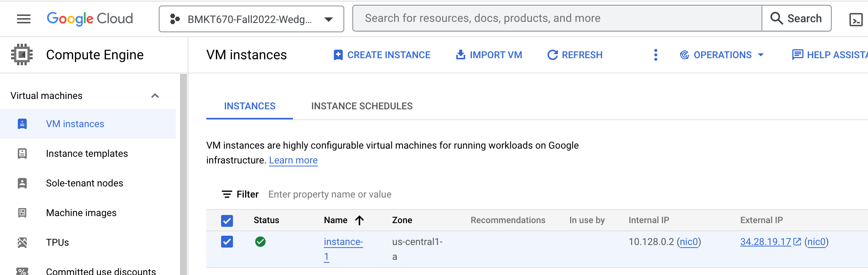This screenshot has height=275, width=868.
Task: Switch to the Instance Schedules tab
Action: pyautogui.click(x=362, y=106)
